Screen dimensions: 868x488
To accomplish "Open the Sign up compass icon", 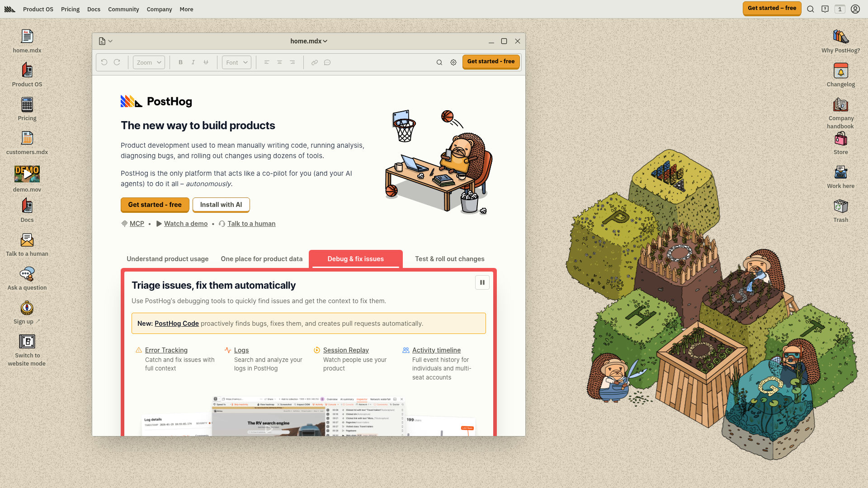I will [x=27, y=312].
